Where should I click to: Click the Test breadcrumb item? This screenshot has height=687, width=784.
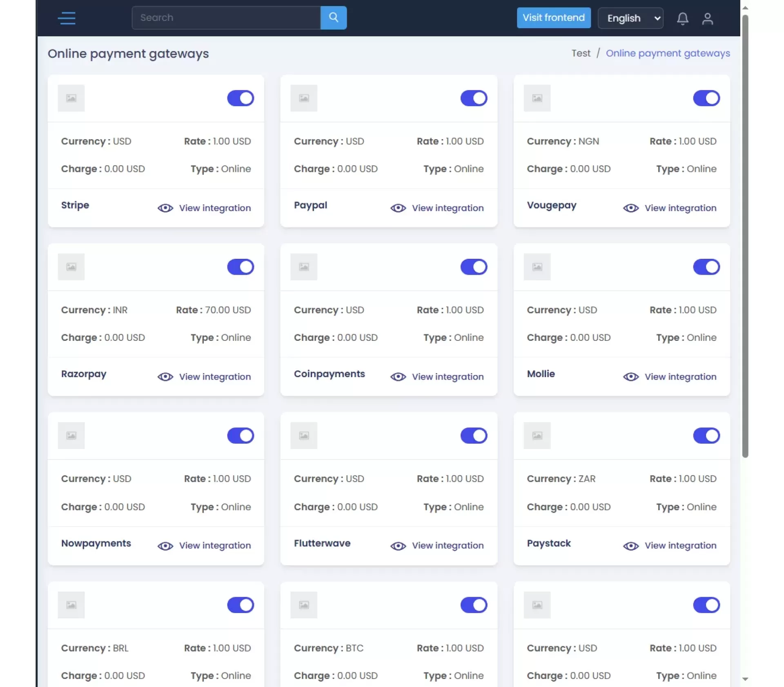(x=581, y=53)
